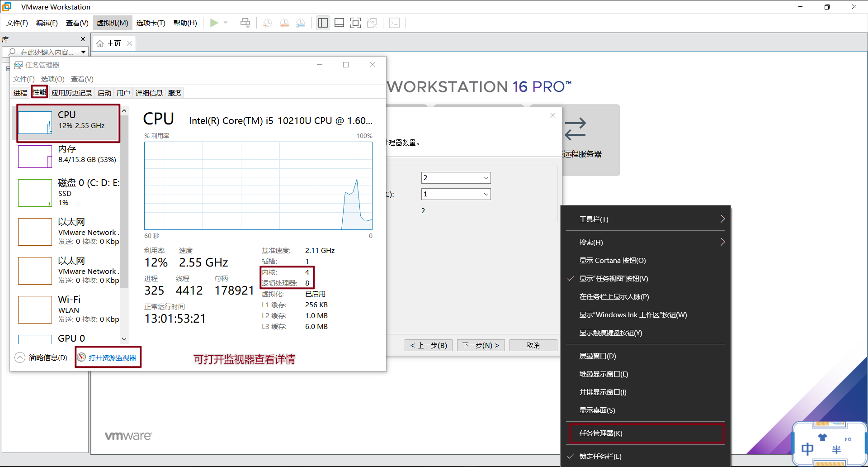
Task: Toggle the thumbnail bar view icon
Action: coord(339,23)
